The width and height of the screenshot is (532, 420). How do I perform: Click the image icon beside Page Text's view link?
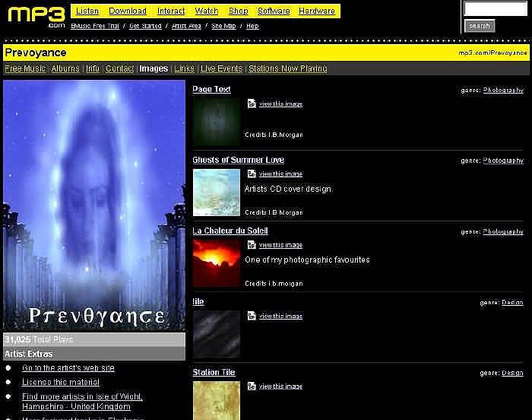pyautogui.click(x=252, y=103)
